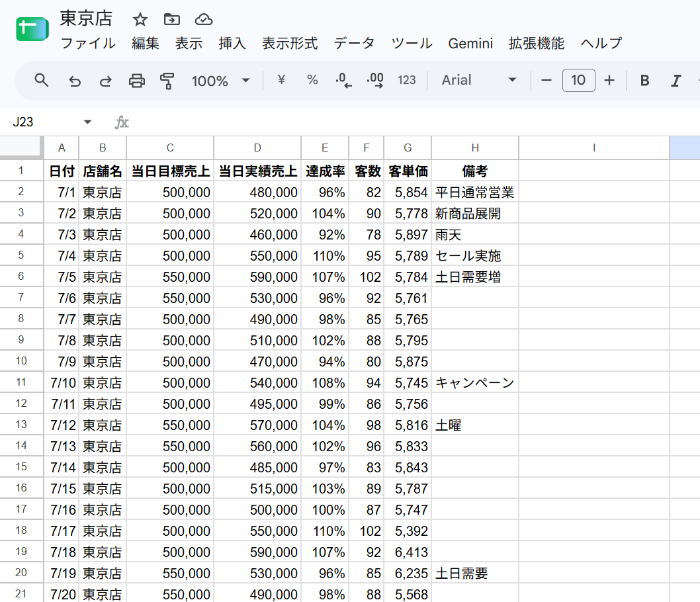Toggle bold formatting
The height and width of the screenshot is (602, 700).
[644, 80]
